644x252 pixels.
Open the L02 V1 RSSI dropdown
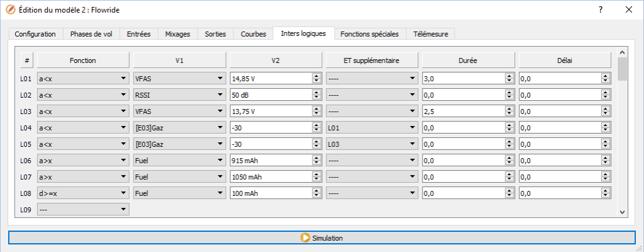(x=179, y=95)
